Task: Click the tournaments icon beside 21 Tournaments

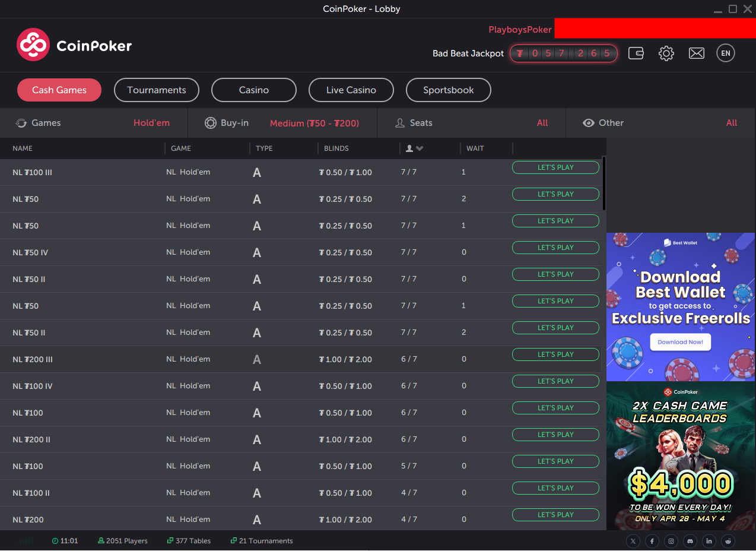Action: point(234,541)
